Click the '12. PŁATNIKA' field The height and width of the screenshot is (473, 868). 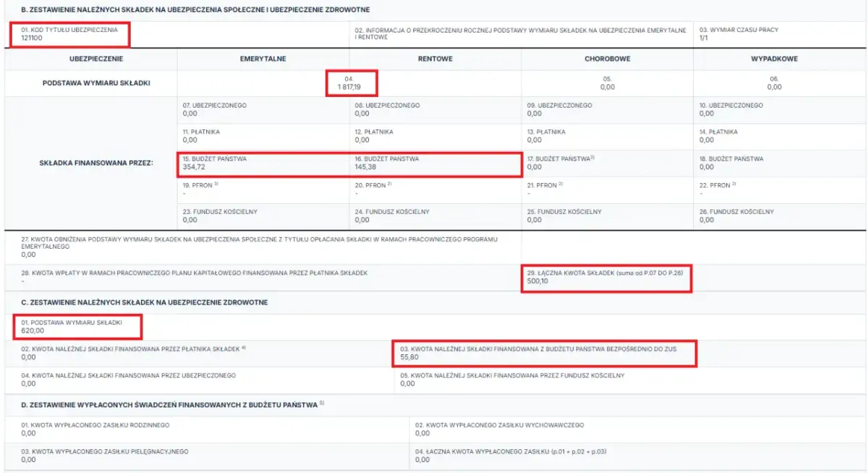point(435,136)
